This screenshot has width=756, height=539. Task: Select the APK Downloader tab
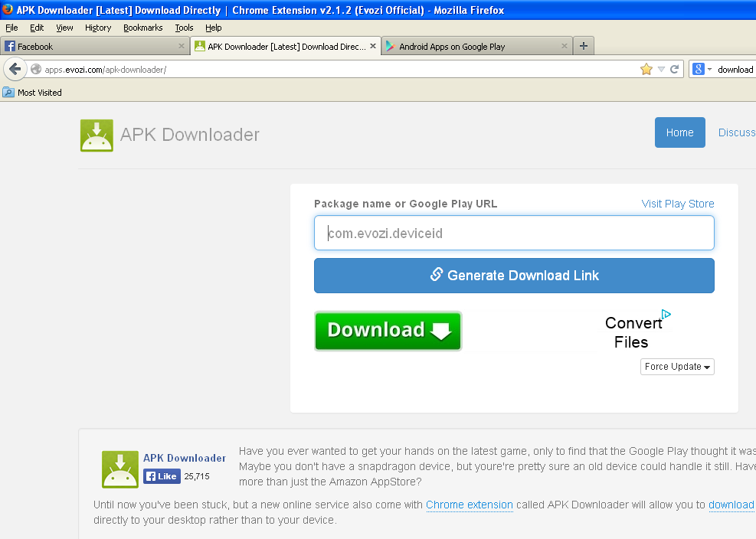286,46
